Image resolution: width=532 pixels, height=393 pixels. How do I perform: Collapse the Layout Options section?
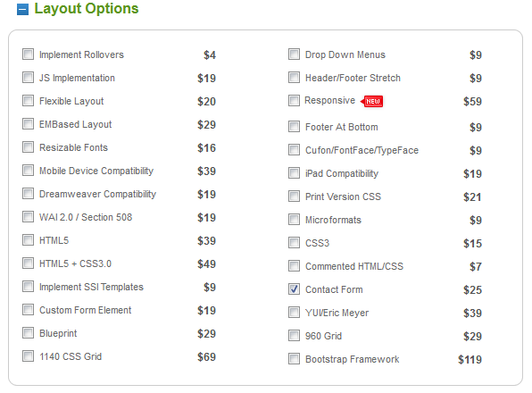click(x=22, y=9)
